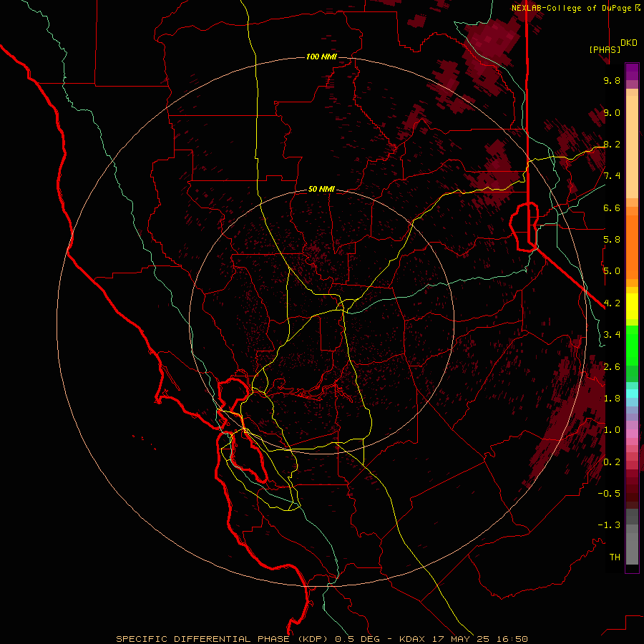Click the 1.8 scale value
Image resolution: width=644 pixels, height=644 pixels.
[x=612, y=399]
